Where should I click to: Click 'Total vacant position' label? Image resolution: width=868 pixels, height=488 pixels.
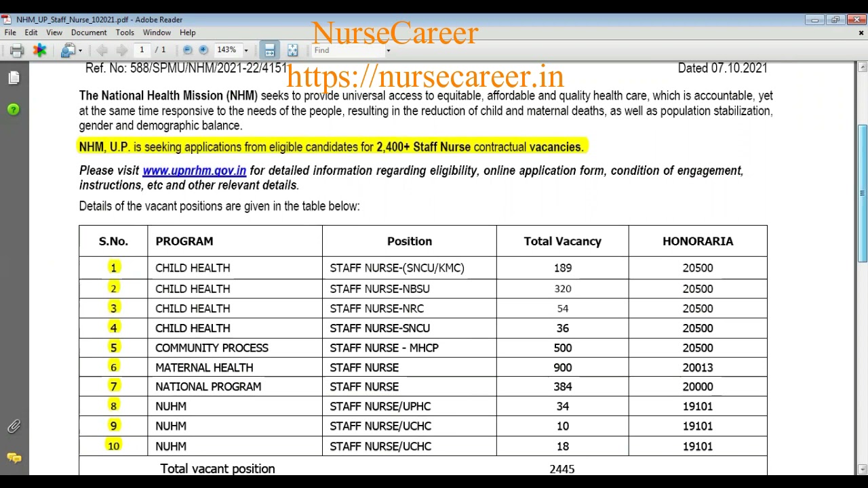point(218,469)
